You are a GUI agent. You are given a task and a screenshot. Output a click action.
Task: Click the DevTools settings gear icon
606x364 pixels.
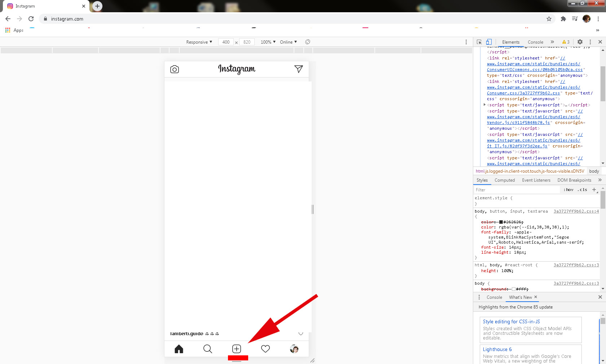point(580,42)
